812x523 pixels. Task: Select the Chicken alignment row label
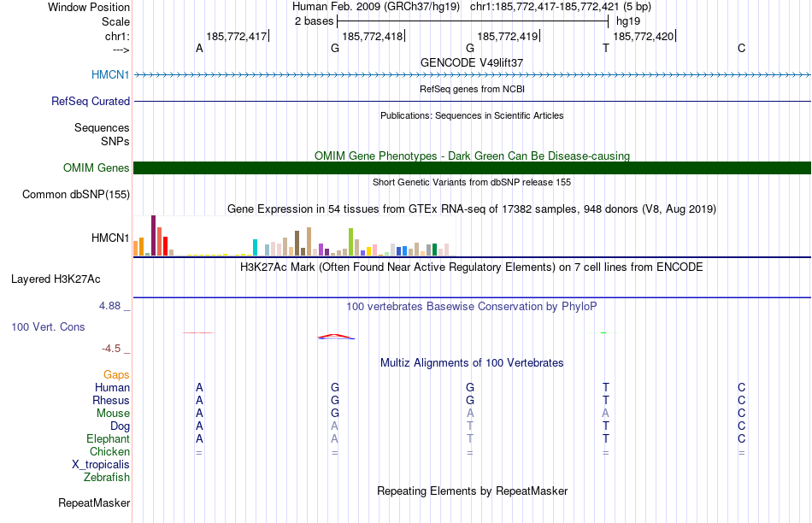(x=109, y=451)
